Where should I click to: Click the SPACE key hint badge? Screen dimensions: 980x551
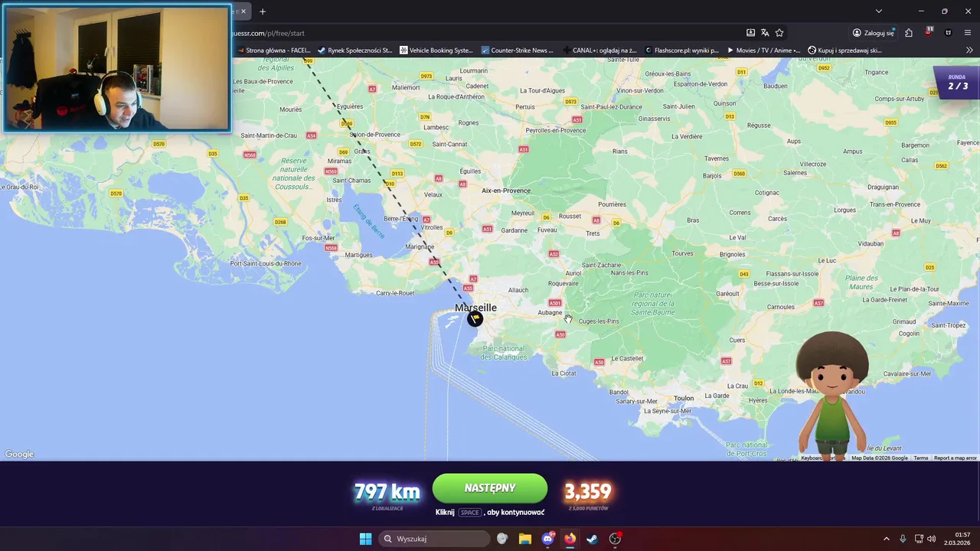[x=470, y=513]
